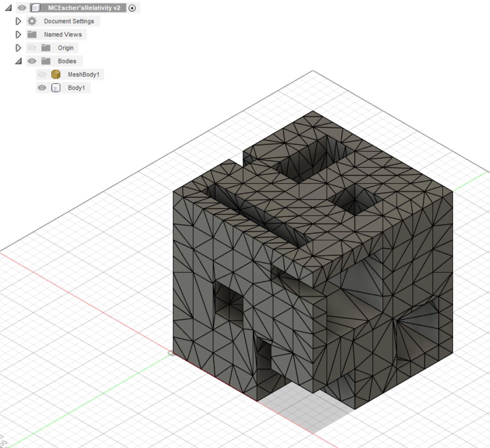This screenshot has width=490, height=448.
Task: Select Body1 in the browser tree
Action: click(x=76, y=88)
